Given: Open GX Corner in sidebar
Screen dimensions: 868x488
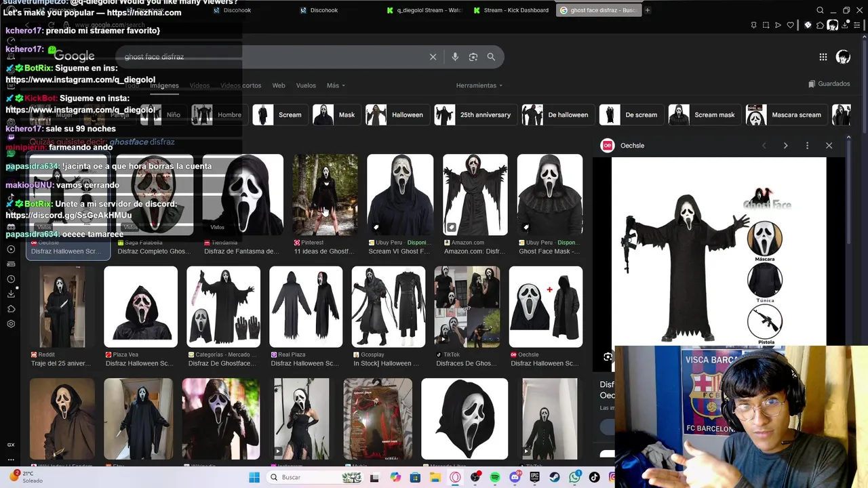Looking at the screenshot, I should coord(11,445).
